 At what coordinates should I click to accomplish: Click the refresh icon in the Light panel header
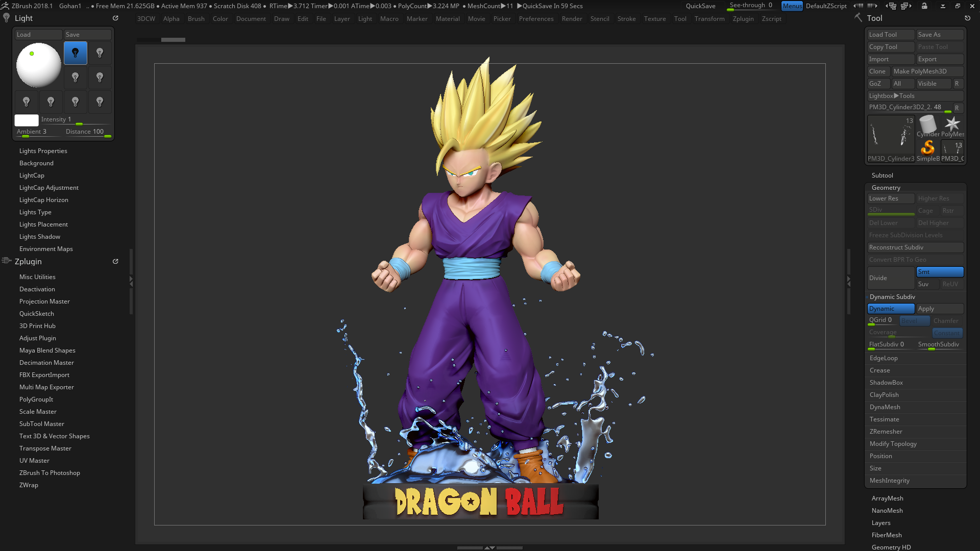pyautogui.click(x=115, y=17)
